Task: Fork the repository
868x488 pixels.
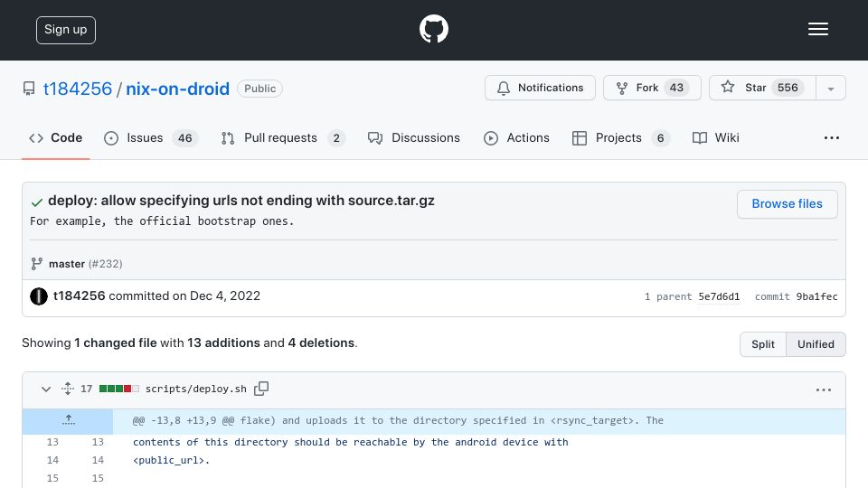Action: pyautogui.click(x=652, y=88)
